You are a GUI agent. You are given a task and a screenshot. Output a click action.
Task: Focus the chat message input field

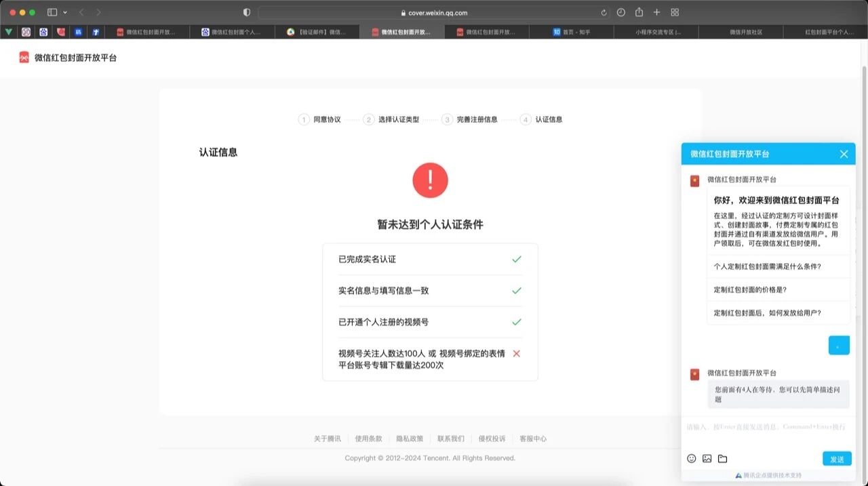pyautogui.click(x=768, y=431)
